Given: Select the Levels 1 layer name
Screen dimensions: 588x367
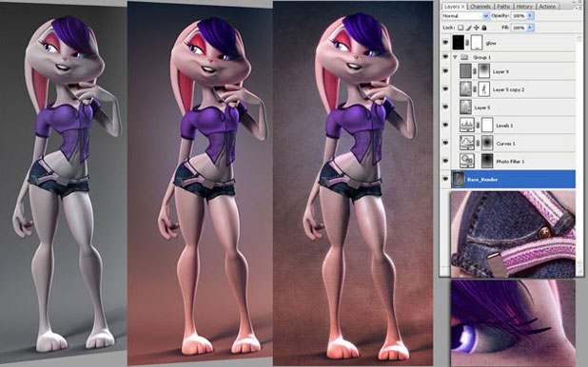Looking at the screenshot, I should coord(504,126).
